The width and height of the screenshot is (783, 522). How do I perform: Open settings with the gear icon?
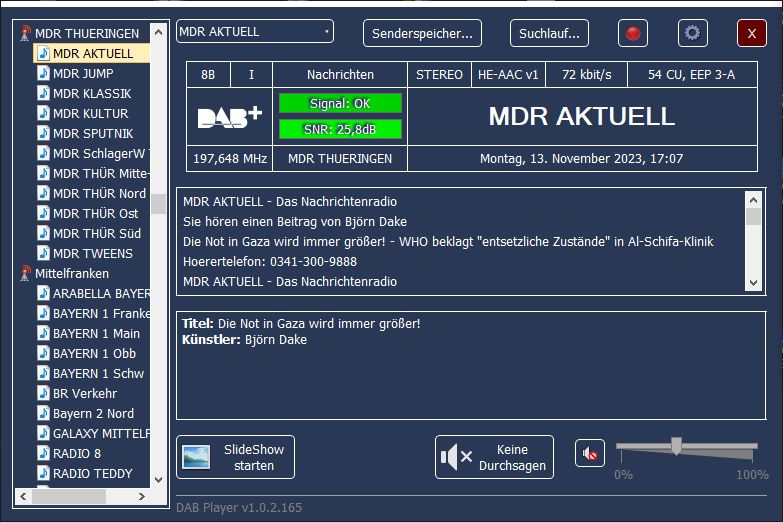click(x=692, y=33)
